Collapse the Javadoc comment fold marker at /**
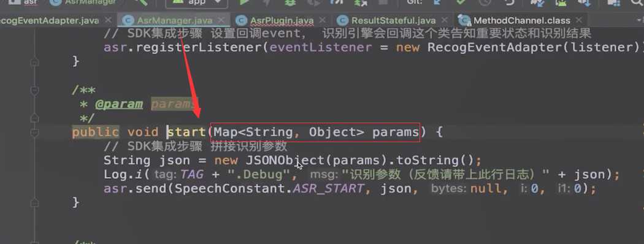 (x=35, y=90)
